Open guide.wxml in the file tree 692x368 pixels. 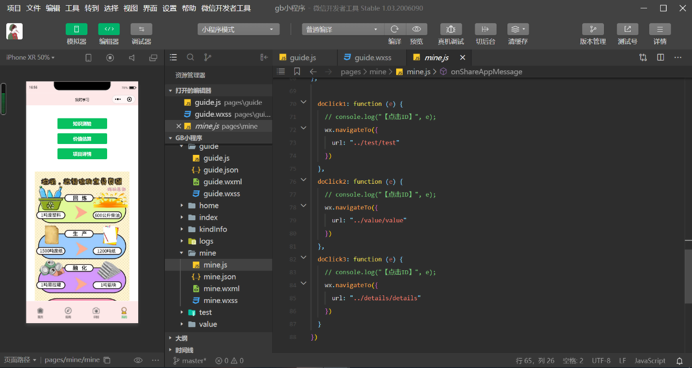coord(222,182)
